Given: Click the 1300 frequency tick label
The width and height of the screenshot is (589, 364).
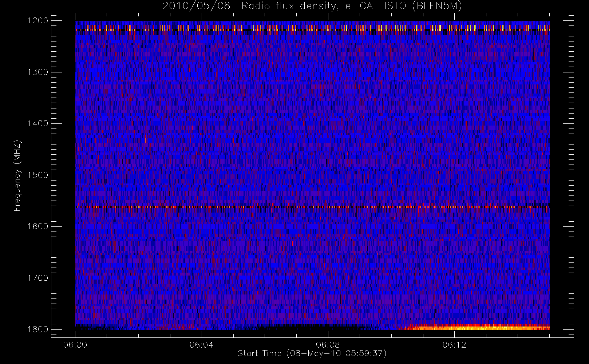Looking at the screenshot, I should [x=38, y=72].
